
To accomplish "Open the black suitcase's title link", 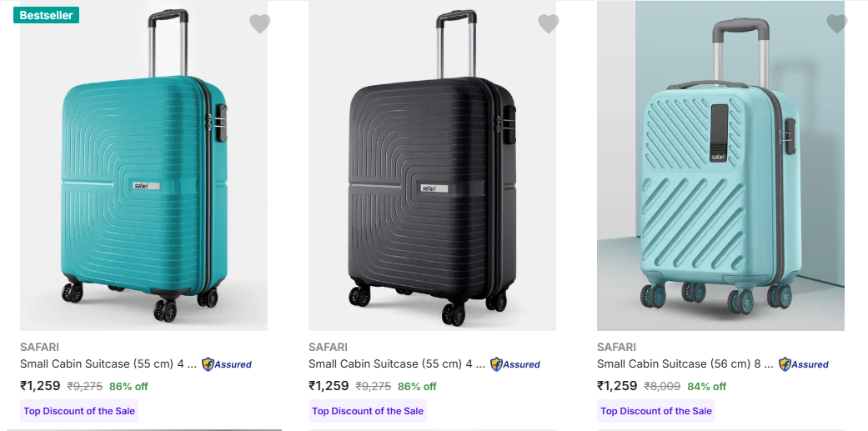I will [397, 364].
